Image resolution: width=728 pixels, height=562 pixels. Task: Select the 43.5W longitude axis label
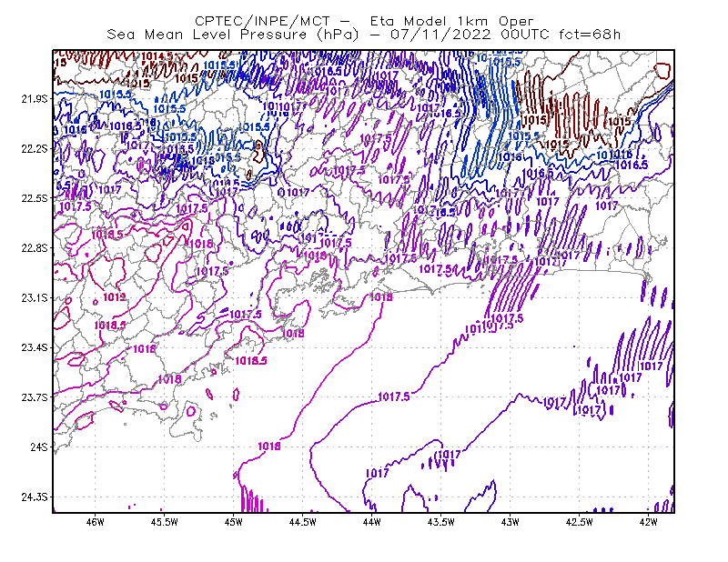coord(441,522)
